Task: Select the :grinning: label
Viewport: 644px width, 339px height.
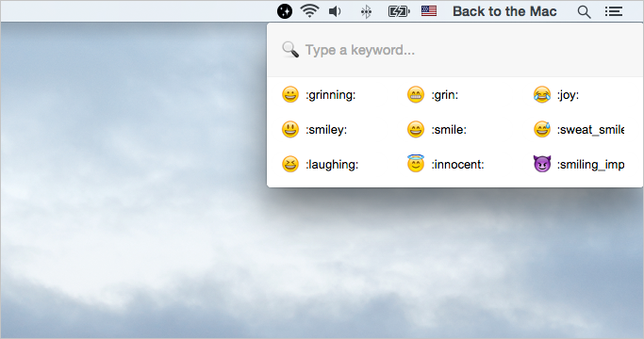Action: 331,95
